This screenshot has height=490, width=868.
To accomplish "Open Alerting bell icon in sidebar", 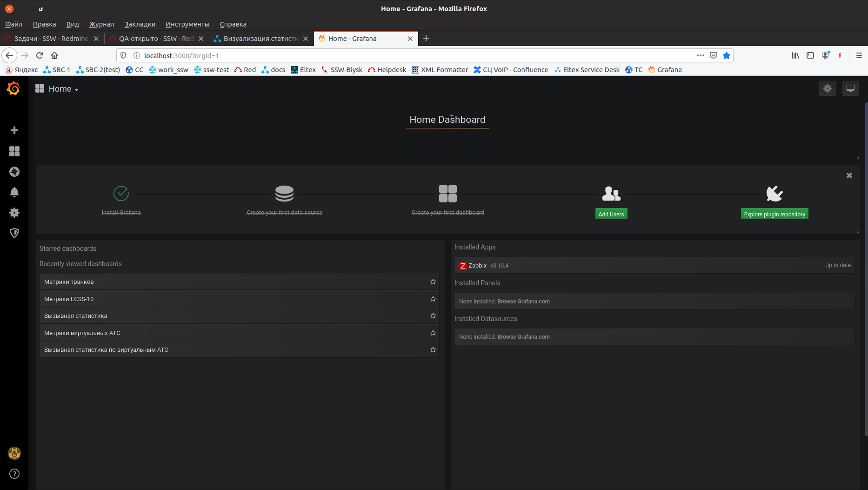I will pyautogui.click(x=14, y=192).
